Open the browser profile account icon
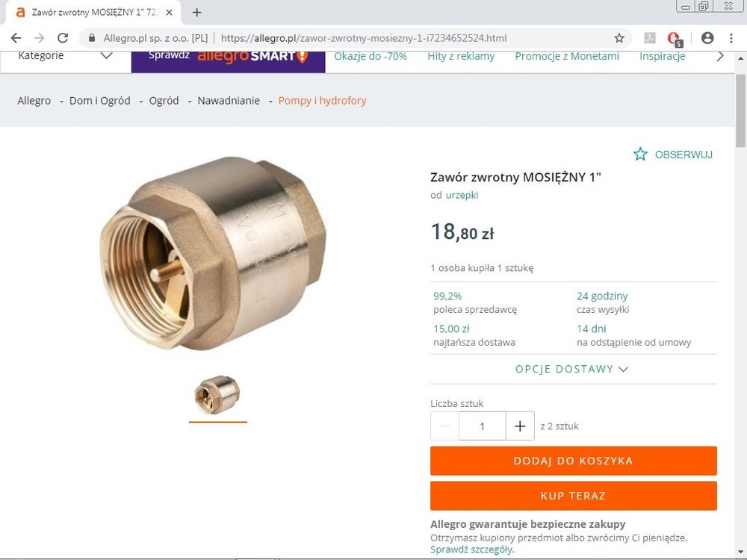 [x=707, y=38]
